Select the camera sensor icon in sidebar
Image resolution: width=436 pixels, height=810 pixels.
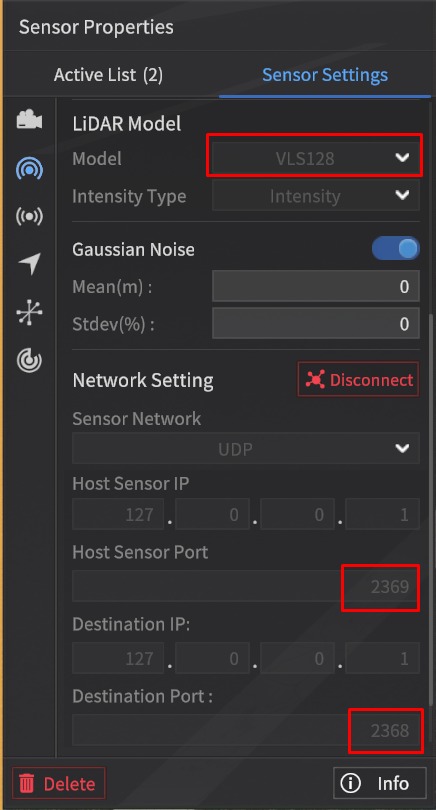(x=29, y=120)
